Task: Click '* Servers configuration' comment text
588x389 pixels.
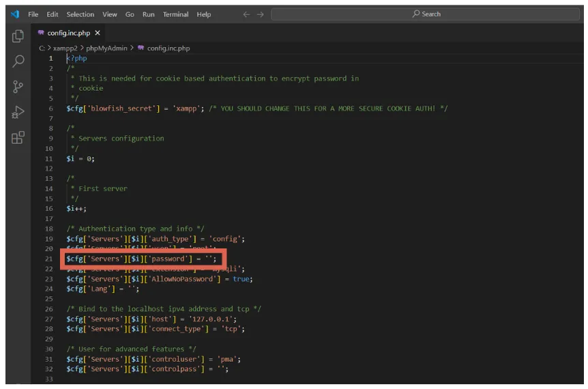Action: (117, 139)
